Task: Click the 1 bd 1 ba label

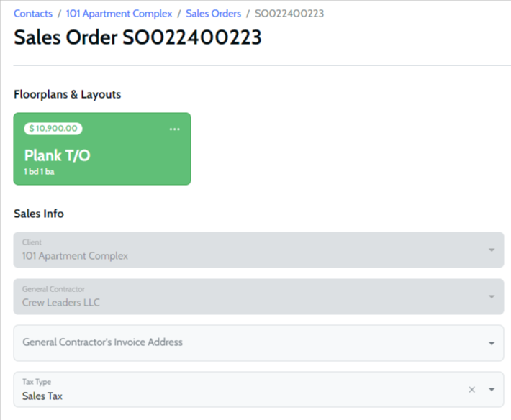Action: [39, 173]
